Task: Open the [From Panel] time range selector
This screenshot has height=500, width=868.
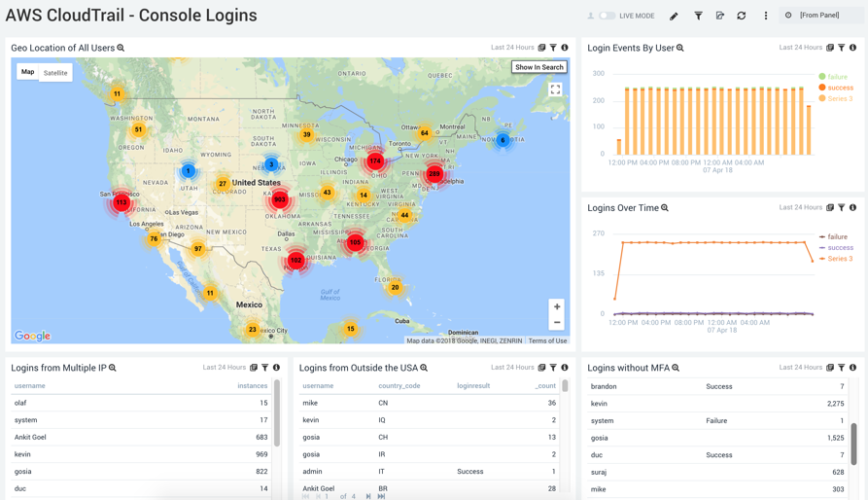Action: point(820,16)
